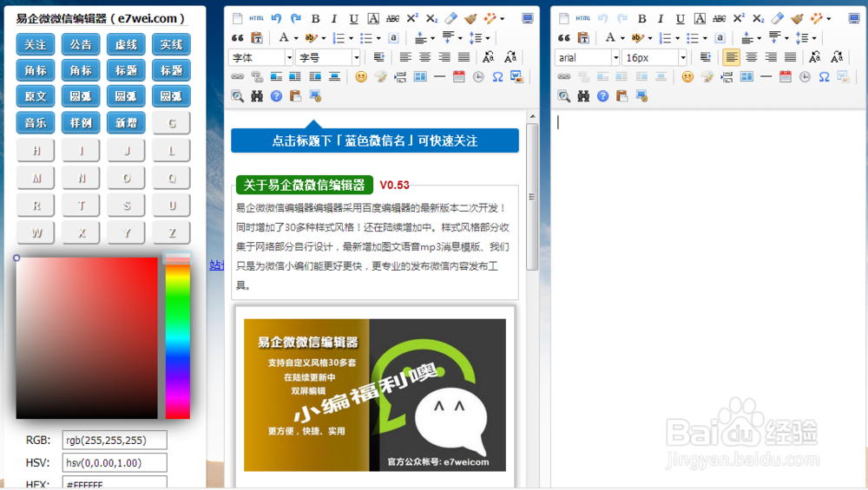Screen dimensions: 868x490
Task: Toggle underline in the middle editor
Action: click(354, 18)
